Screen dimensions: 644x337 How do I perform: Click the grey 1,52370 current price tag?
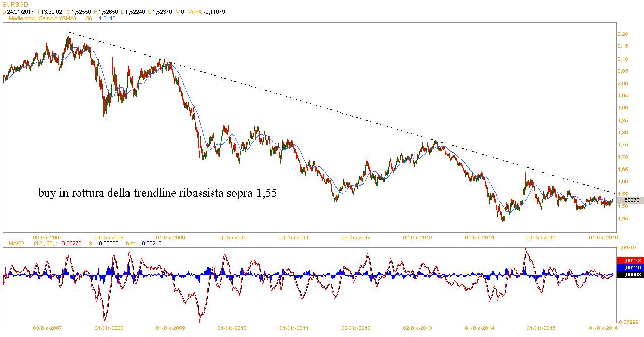(x=629, y=200)
